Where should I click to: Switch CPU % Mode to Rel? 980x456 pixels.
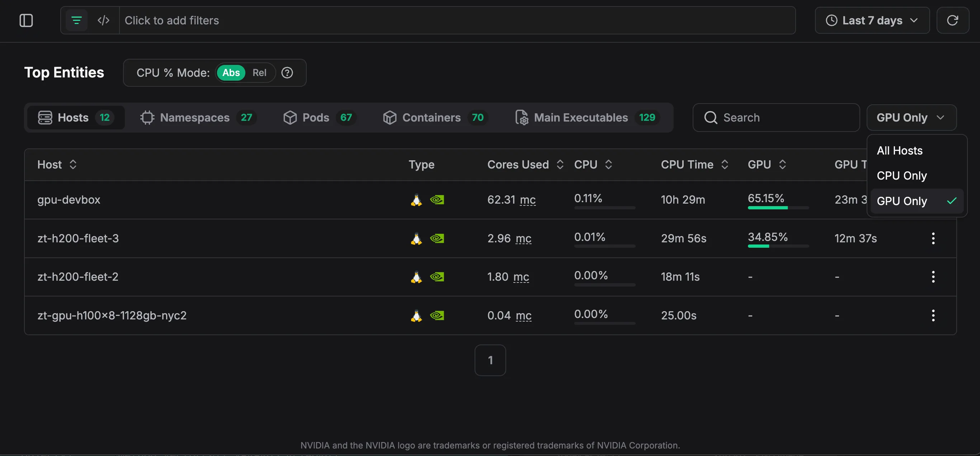[260, 73]
